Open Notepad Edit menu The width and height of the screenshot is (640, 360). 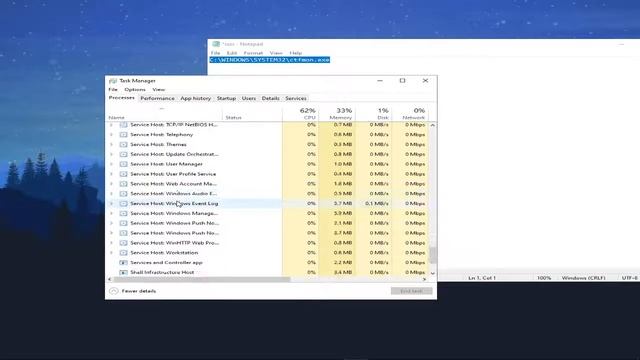coord(232,53)
